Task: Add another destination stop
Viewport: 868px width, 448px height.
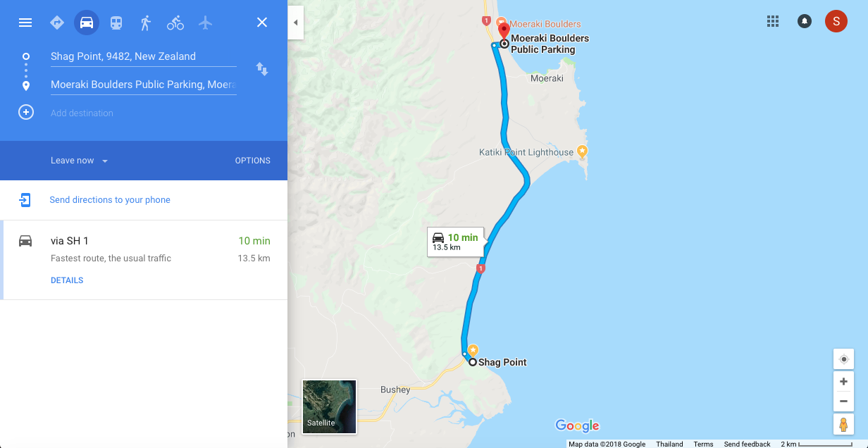Action: tap(26, 113)
